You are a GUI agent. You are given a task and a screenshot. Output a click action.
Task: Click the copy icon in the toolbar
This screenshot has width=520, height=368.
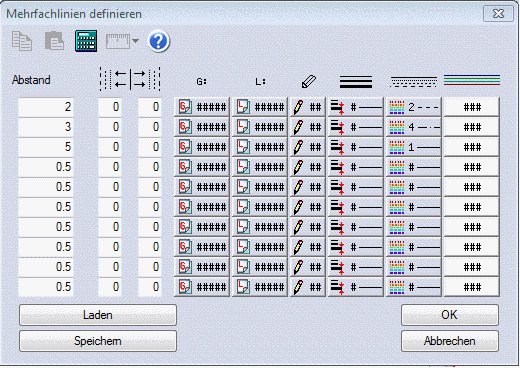point(22,41)
